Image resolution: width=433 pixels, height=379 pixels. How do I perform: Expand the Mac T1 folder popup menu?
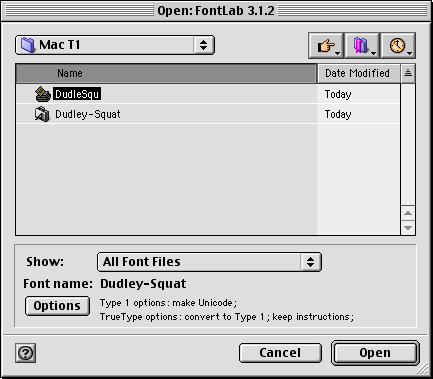point(115,45)
